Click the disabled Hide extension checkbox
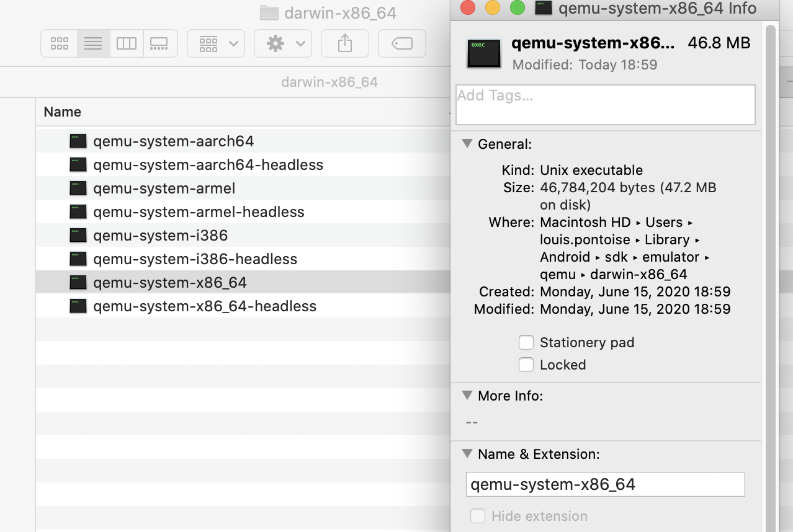This screenshot has height=532, width=793. (x=478, y=516)
